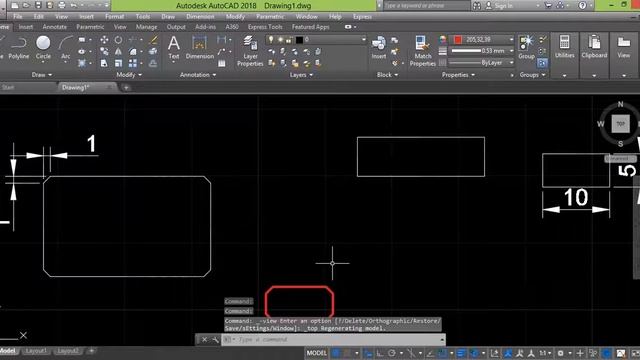The image size is (640, 360).
Task: Close the command line with X button
Action: point(204,340)
